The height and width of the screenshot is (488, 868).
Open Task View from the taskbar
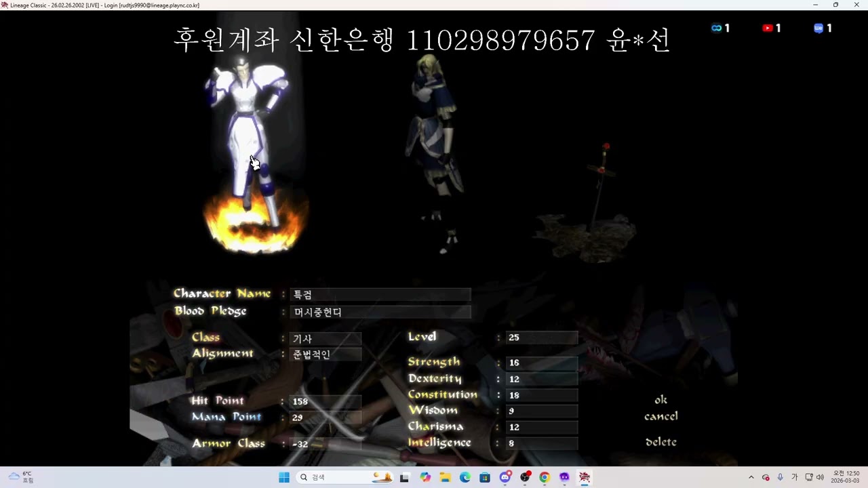(405, 477)
